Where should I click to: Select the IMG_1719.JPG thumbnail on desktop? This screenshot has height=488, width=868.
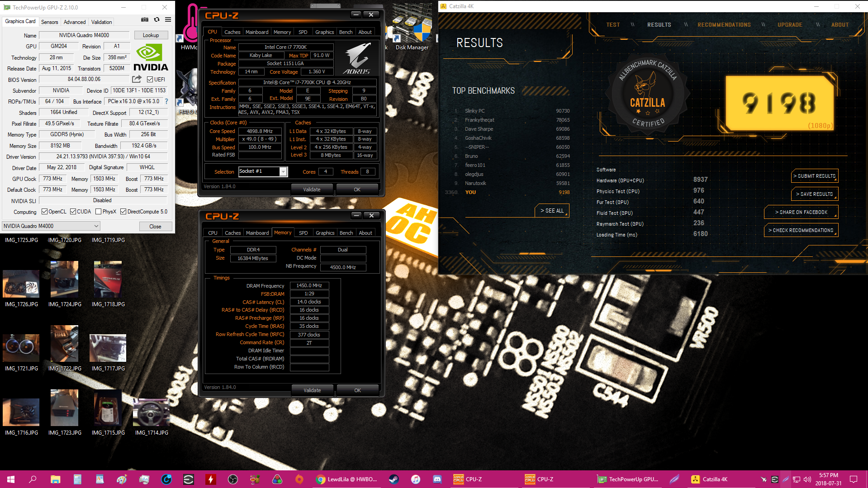(x=108, y=240)
